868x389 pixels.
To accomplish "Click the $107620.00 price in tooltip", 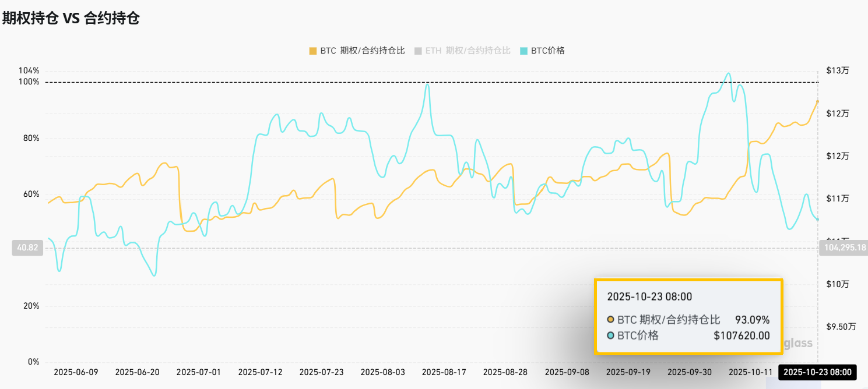I will [x=742, y=335].
